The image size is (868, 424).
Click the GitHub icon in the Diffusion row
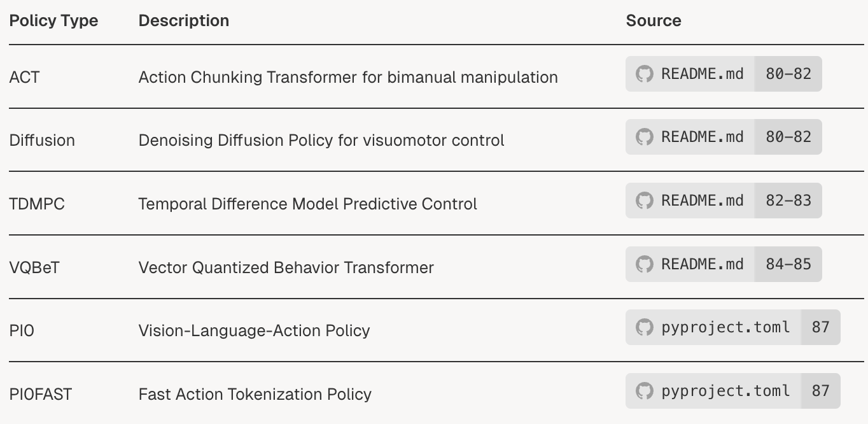pyautogui.click(x=645, y=137)
